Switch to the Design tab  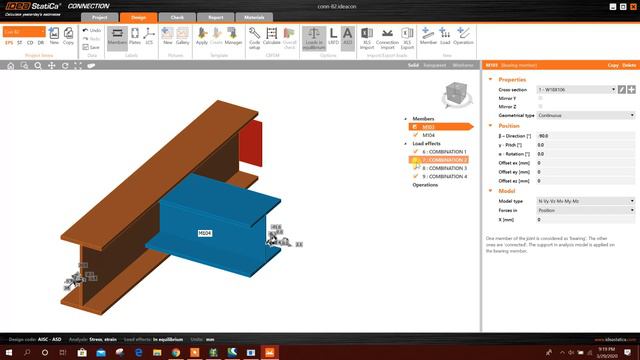(138, 17)
